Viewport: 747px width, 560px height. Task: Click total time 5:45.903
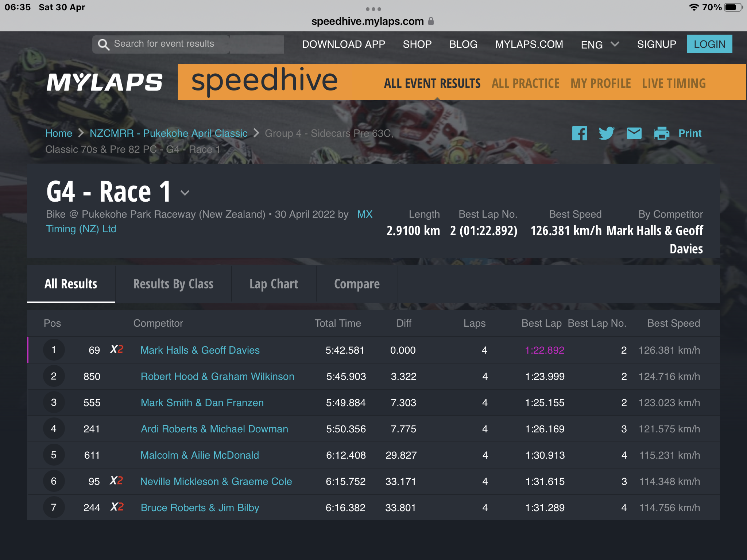click(x=346, y=376)
